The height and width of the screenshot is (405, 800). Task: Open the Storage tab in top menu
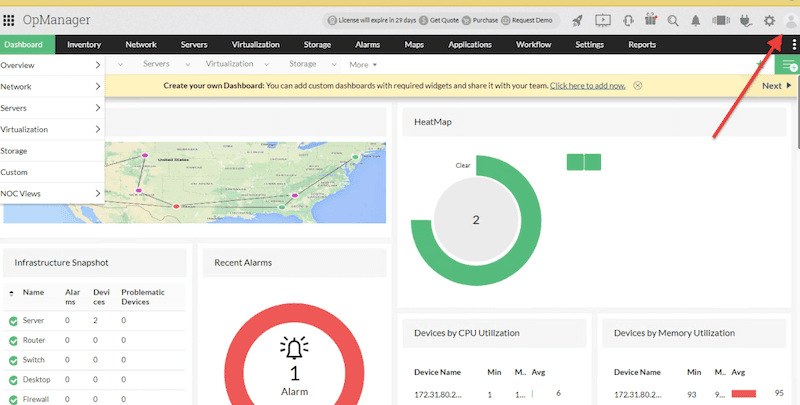317,44
